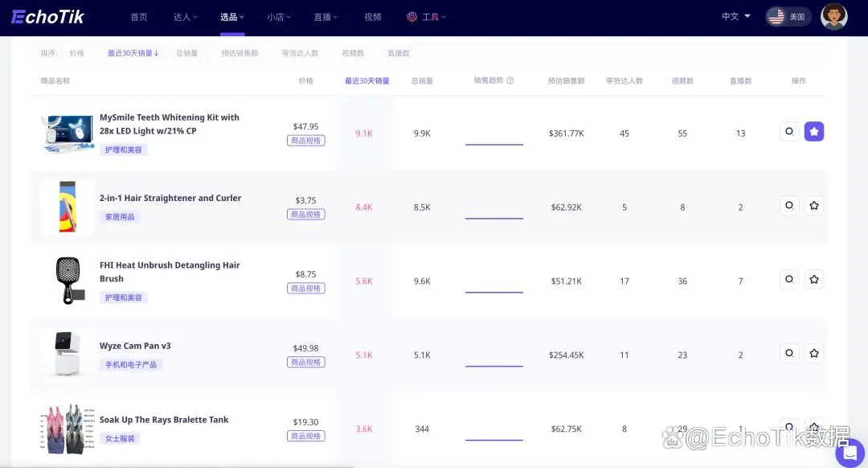Sort by 直播数 in sort bar
The height and width of the screenshot is (468, 868).
[399, 53]
